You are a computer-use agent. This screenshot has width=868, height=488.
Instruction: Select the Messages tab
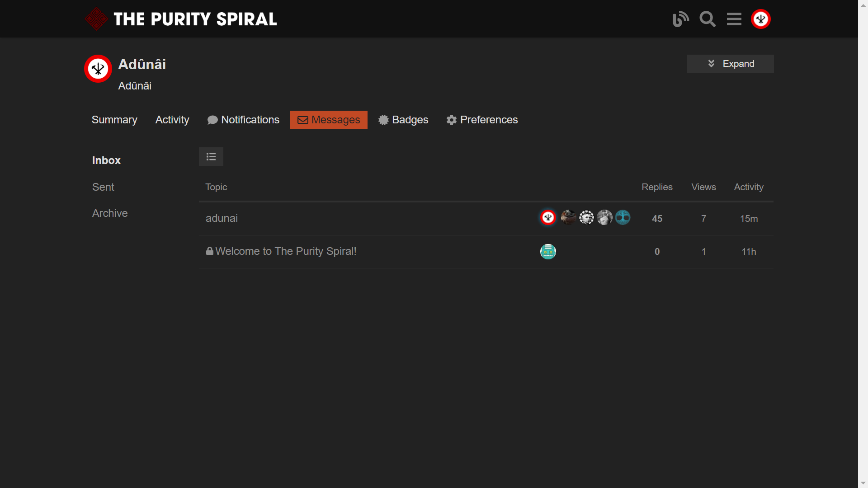[329, 120]
